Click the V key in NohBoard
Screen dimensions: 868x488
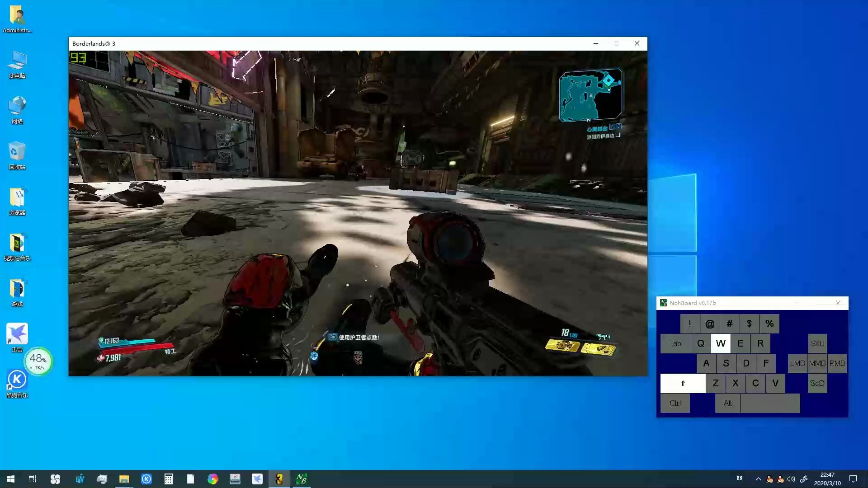click(775, 383)
